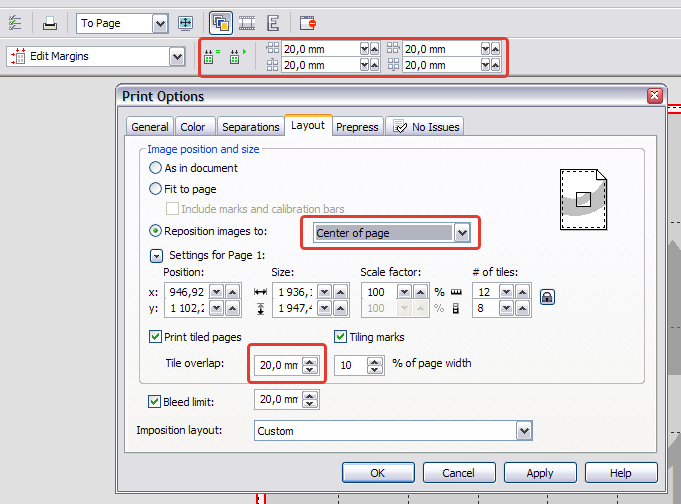Click the page preview thumbnail
This screenshot has height=504, width=681.
click(583, 199)
